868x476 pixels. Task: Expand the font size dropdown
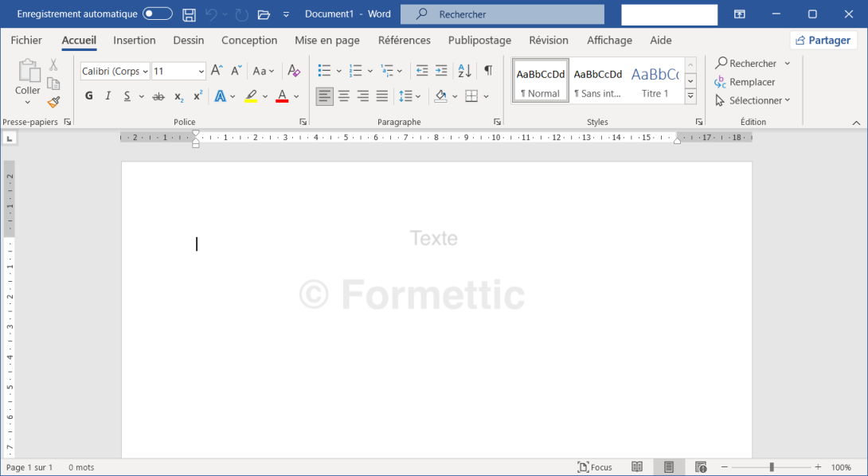[x=201, y=72]
